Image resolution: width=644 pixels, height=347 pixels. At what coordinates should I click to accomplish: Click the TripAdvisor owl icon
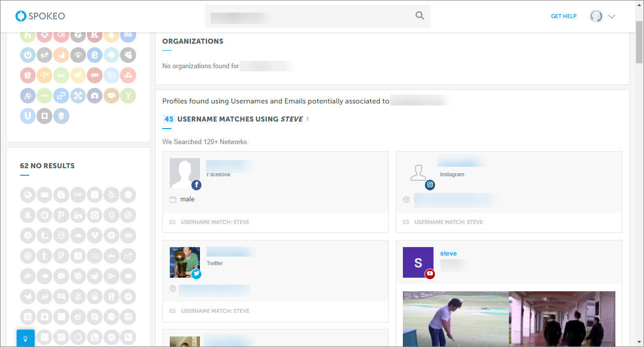[x=128, y=235]
